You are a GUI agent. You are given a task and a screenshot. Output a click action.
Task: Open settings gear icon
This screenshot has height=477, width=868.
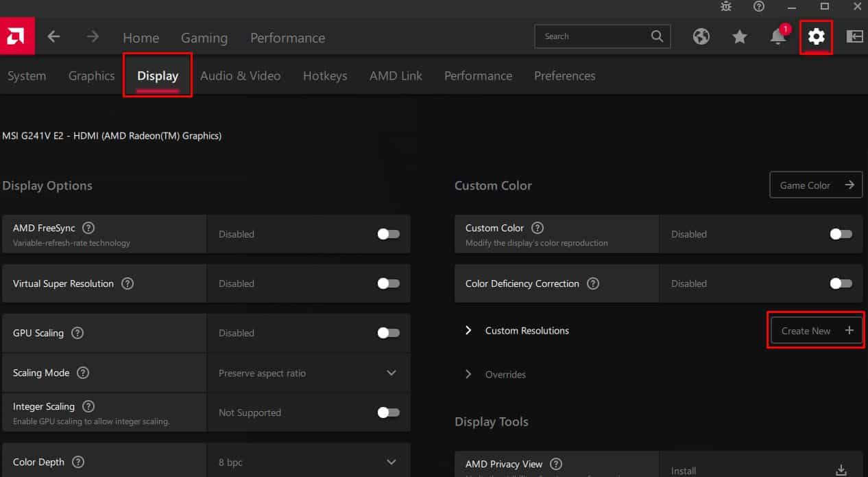[x=816, y=36]
